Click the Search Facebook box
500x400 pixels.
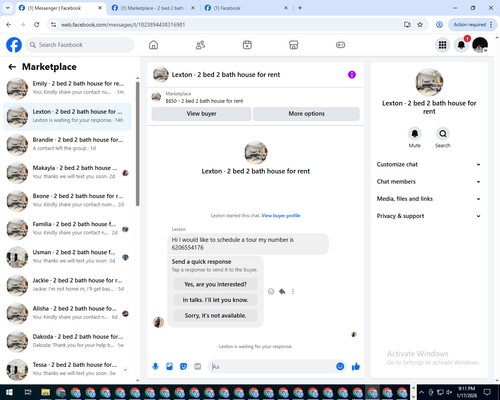(80, 45)
